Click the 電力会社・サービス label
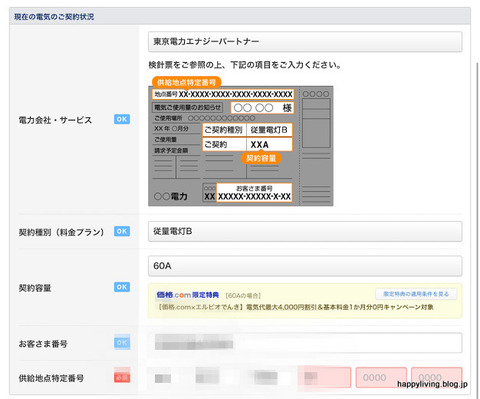This screenshot has width=480, height=399. click(x=55, y=120)
